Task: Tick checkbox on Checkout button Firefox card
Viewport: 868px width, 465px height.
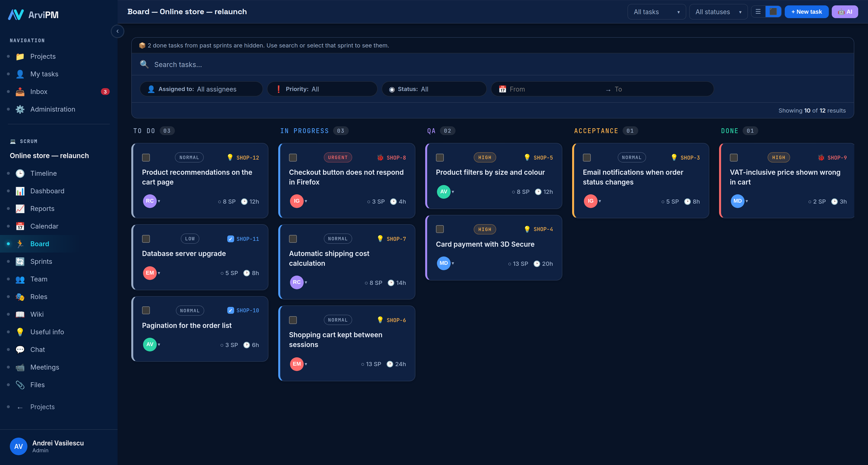Action: click(x=293, y=158)
